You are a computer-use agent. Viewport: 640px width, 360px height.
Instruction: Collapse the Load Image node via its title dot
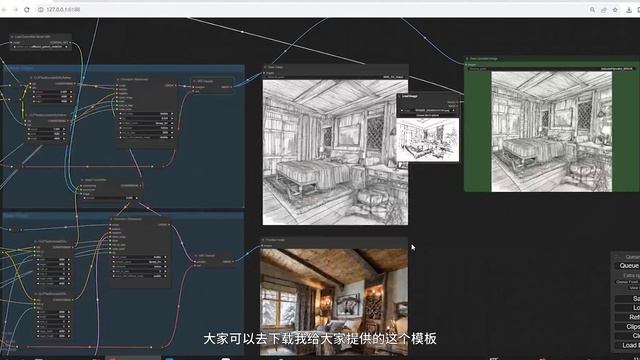tap(400, 96)
